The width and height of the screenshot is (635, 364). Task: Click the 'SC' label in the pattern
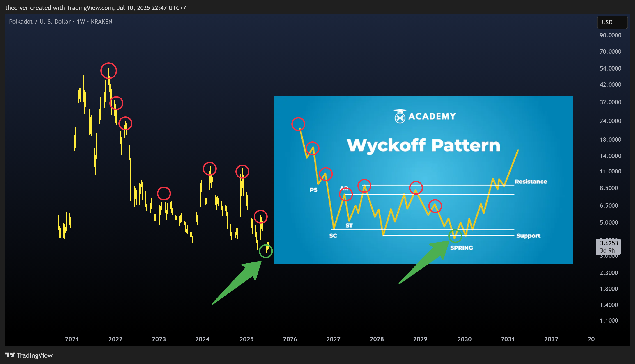[333, 236]
